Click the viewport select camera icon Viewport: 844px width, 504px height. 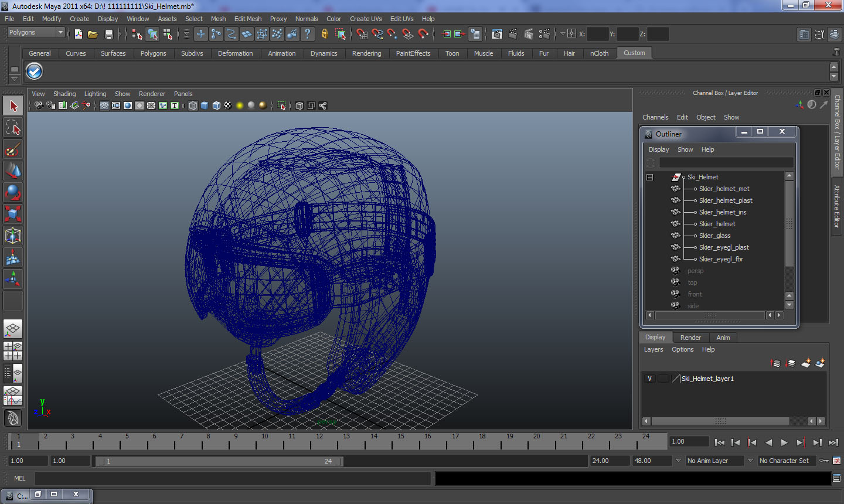point(39,105)
